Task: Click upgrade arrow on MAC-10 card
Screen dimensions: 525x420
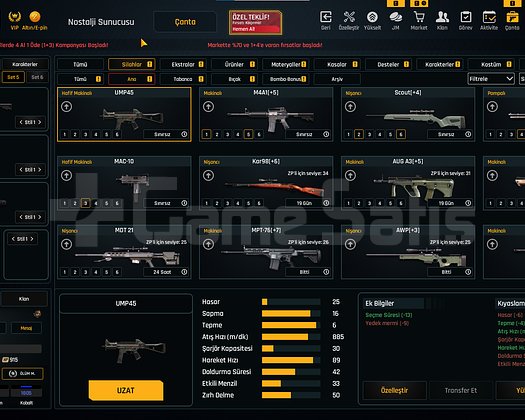Action: pyautogui.click(x=66, y=176)
